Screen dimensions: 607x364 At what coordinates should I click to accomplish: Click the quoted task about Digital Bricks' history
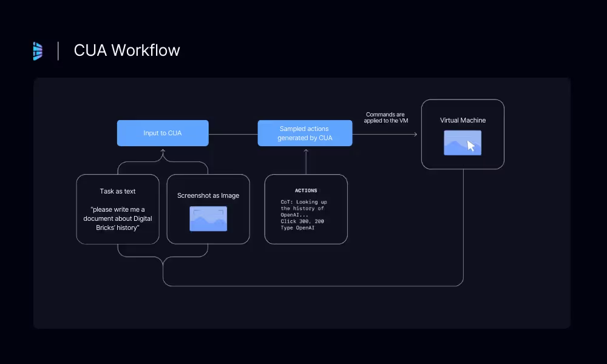[x=118, y=218]
